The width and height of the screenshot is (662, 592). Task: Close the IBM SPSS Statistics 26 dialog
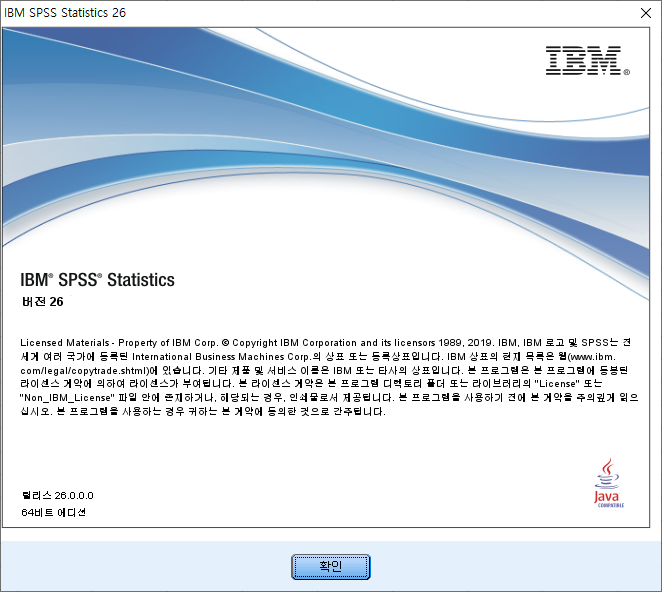click(646, 13)
